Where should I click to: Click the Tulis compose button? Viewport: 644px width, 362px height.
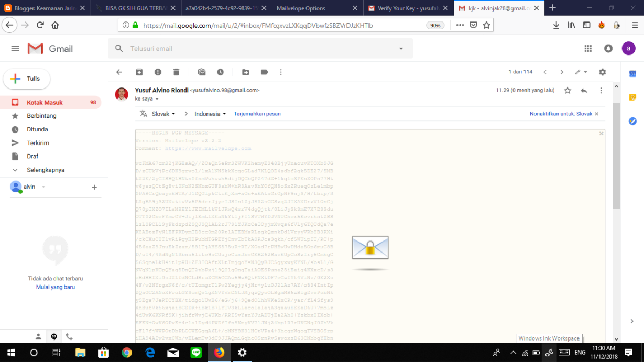tap(26, 79)
